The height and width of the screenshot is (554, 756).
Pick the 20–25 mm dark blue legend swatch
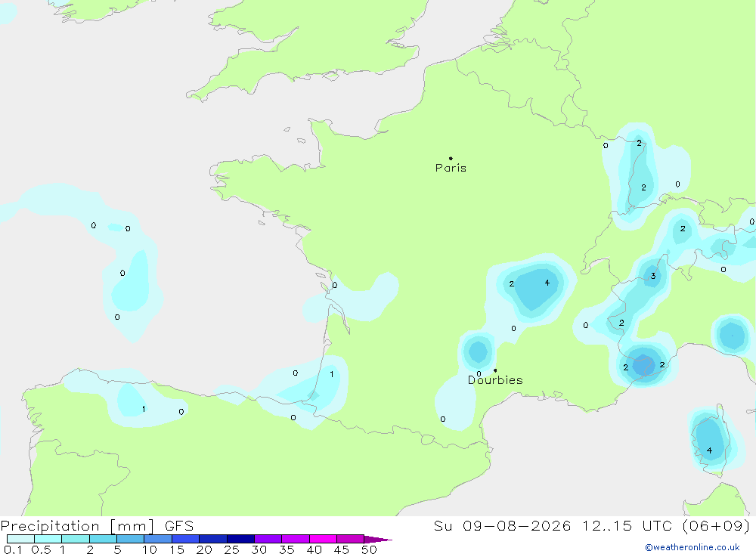tap(212, 539)
